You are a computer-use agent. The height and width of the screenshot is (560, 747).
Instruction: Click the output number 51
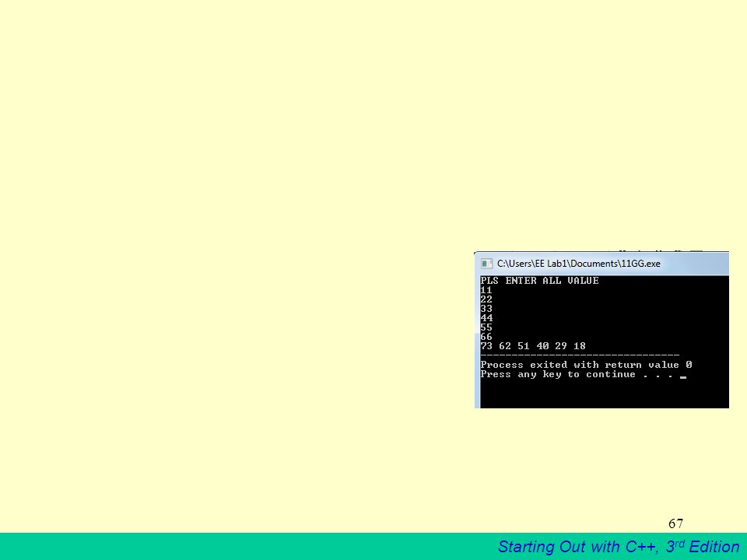point(523,346)
